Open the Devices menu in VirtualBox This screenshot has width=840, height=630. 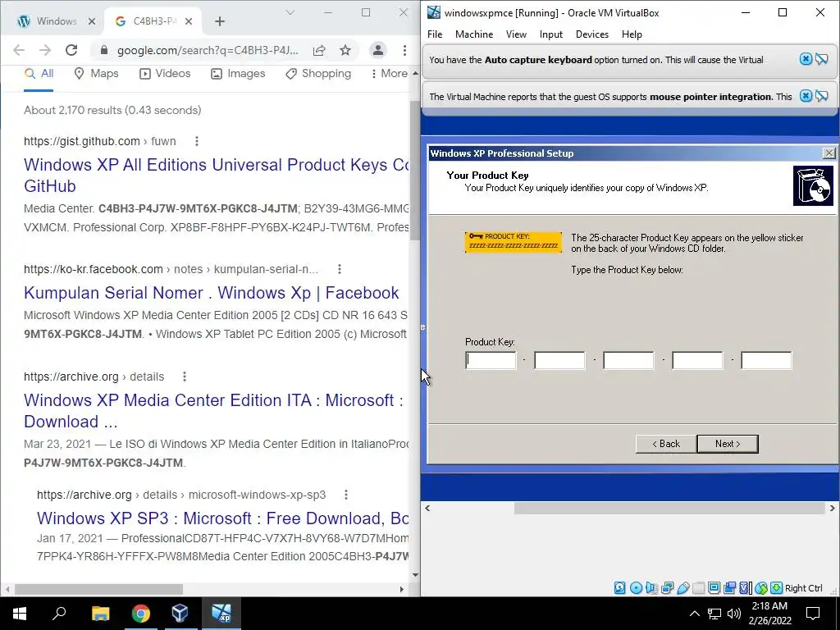(592, 34)
